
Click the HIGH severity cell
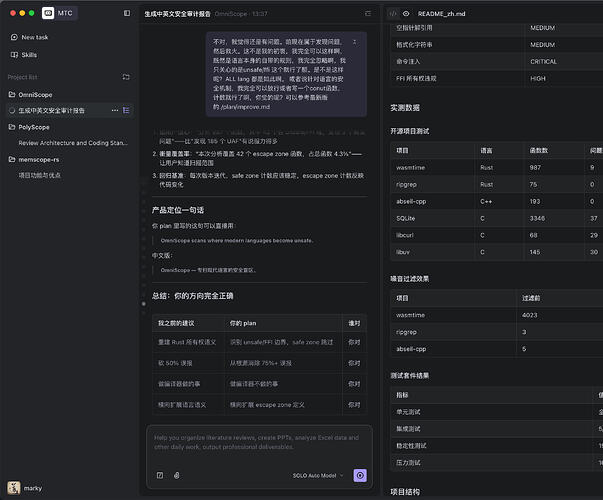click(538, 78)
